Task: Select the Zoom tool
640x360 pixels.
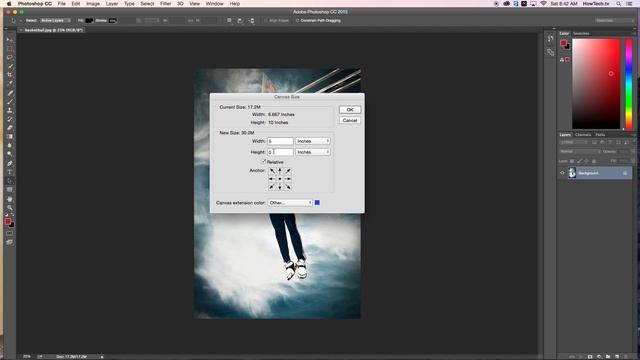Action: [x=10, y=208]
